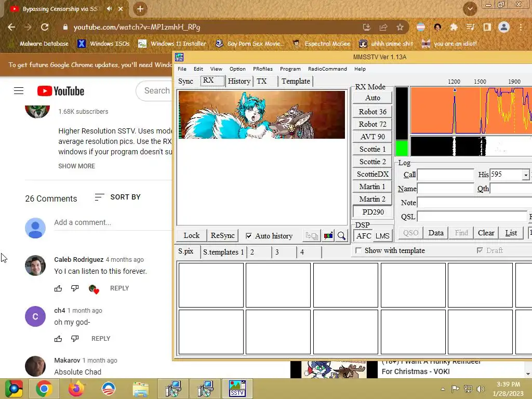532x399 pixels.
Task: Open the Option menu in MMSSTV
Action: coord(237,69)
